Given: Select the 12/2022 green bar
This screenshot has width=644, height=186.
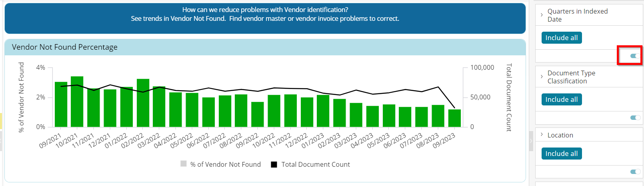Looking at the screenshot, I should click(307, 112).
